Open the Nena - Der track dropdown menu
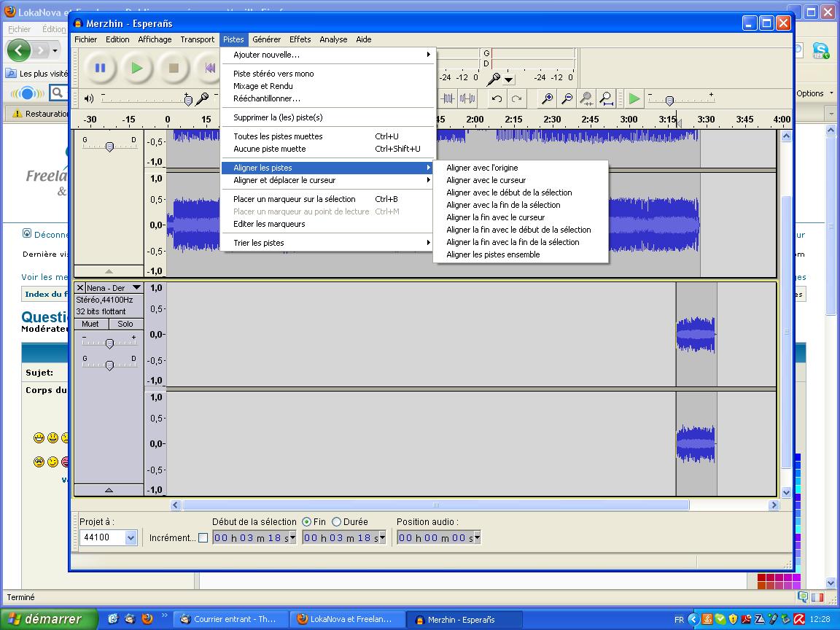Screen dimensions: 840x630 click(x=136, y=288)
